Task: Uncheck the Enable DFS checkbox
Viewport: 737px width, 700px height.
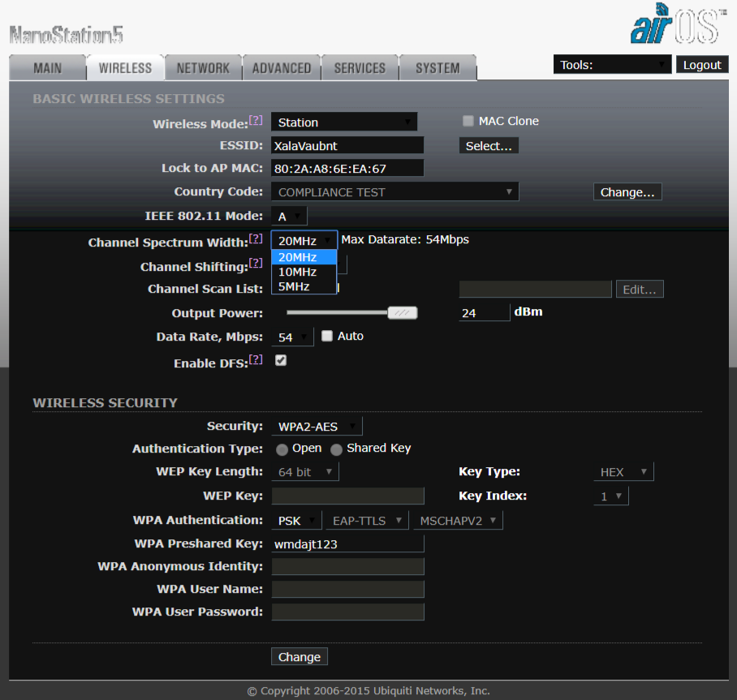Action: click(x=281, y=360)
